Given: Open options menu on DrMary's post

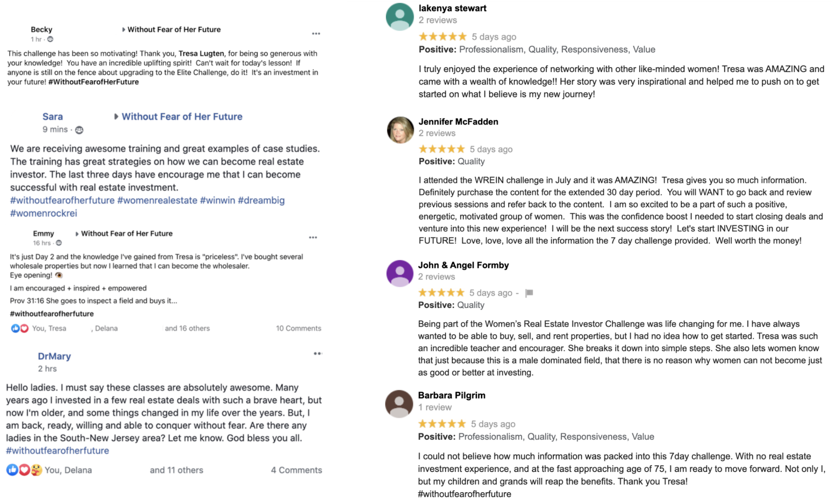Looking at the screenshot, I should click(x=318, y=354).
